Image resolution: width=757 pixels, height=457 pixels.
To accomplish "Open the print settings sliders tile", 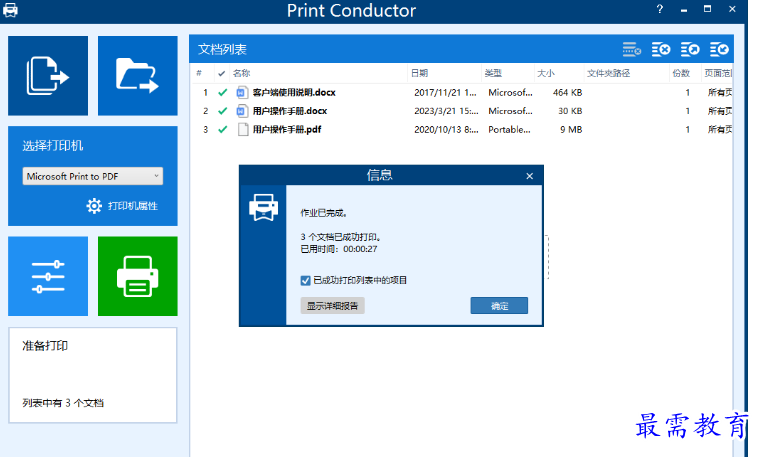I will coord(48,277).
